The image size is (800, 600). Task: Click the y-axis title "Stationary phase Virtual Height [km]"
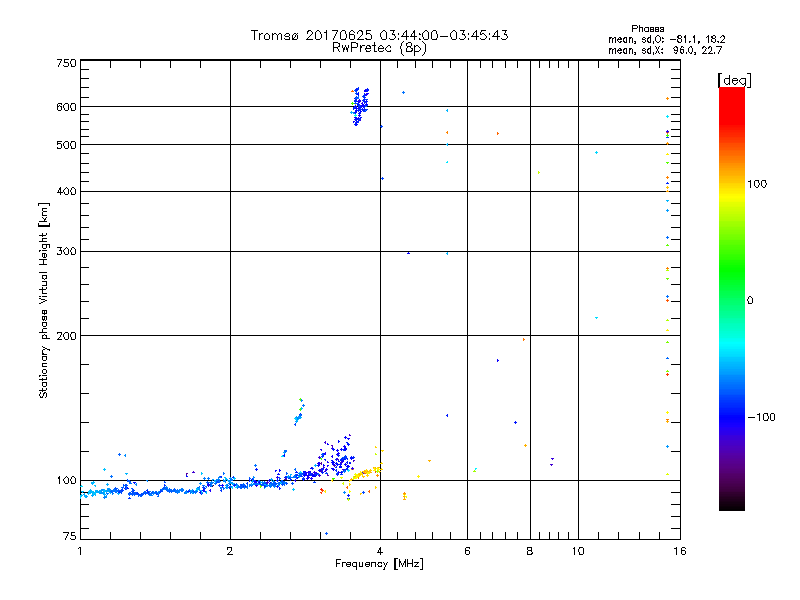click(43, 300)
